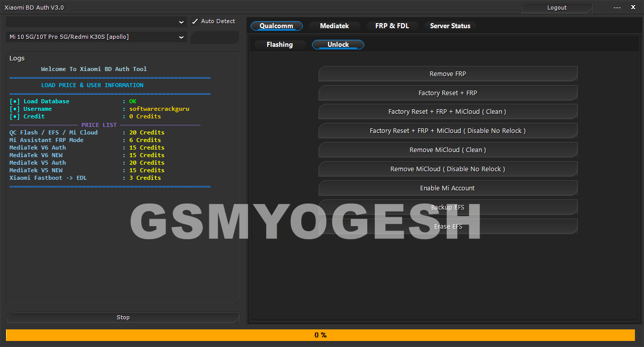The height and width of the screenshot is (347, 644).
Task: Switch to the Qualcomm tab
Action: click(x=276, y=26)
